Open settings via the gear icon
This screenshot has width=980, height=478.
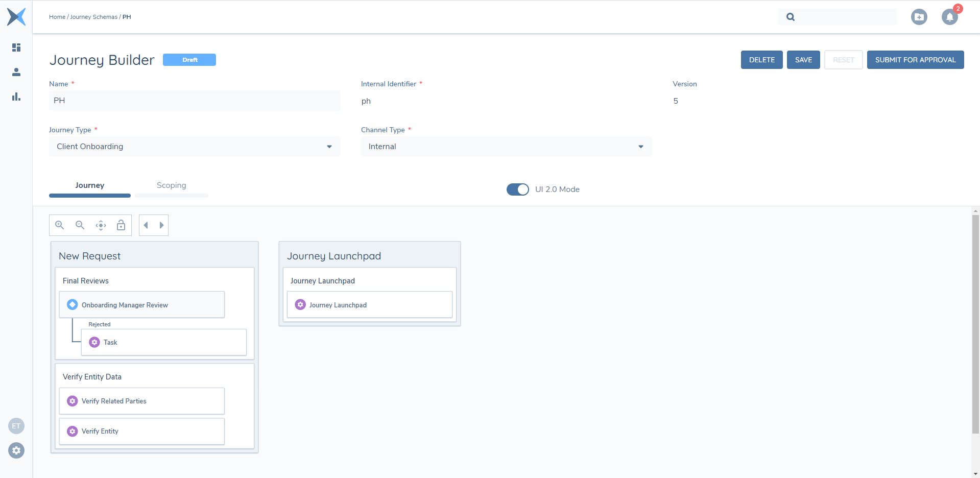(x=16, y=450)
